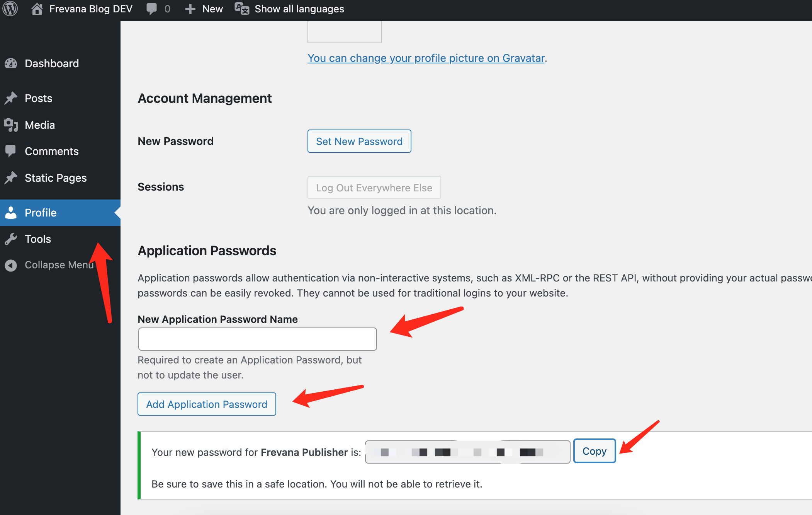This screenshot has height=515, width=812.
Task: Click the Posts pushpin icon
Action: click(11, 98)
